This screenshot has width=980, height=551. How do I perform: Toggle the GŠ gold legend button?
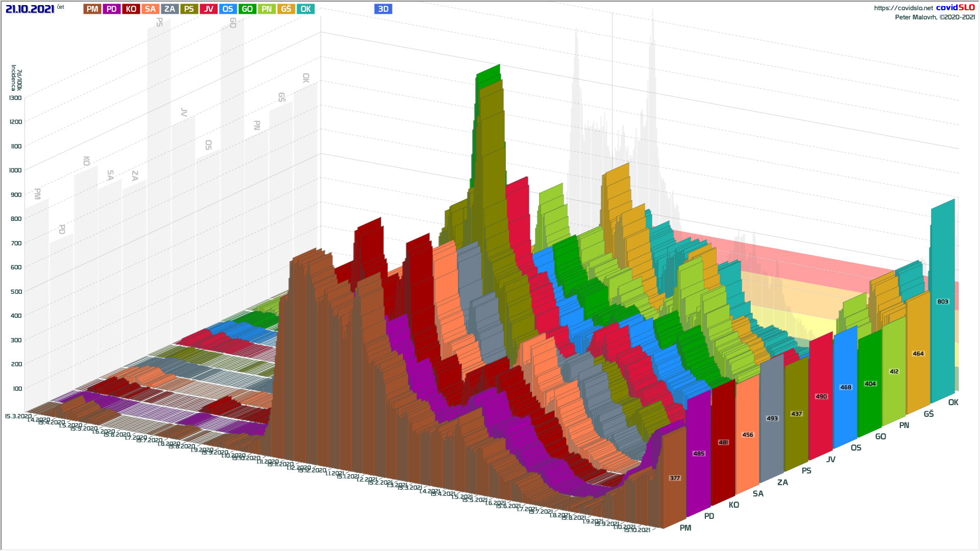pos(286,9)
